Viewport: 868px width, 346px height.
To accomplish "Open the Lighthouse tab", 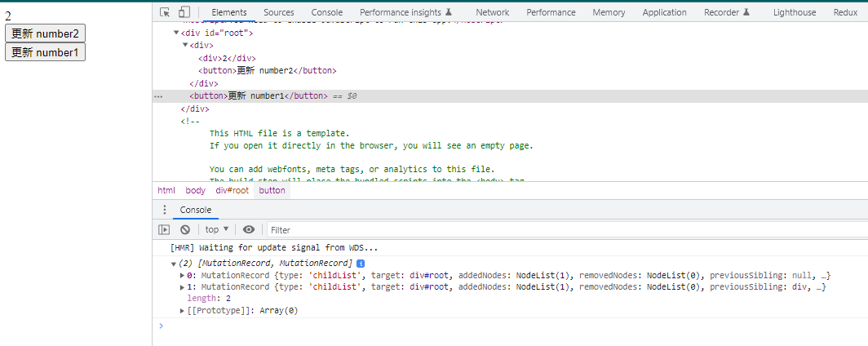I will point(794,12).
